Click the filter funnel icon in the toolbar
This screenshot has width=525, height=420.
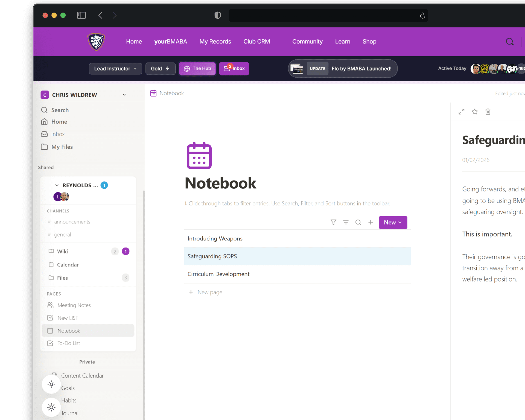point(333,222)
